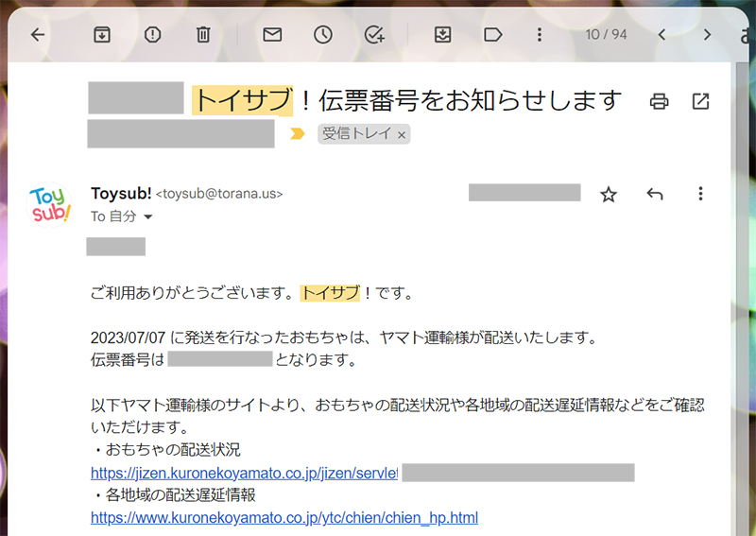Open email in new window
756x536 pixels.
(x=700, y=101)
